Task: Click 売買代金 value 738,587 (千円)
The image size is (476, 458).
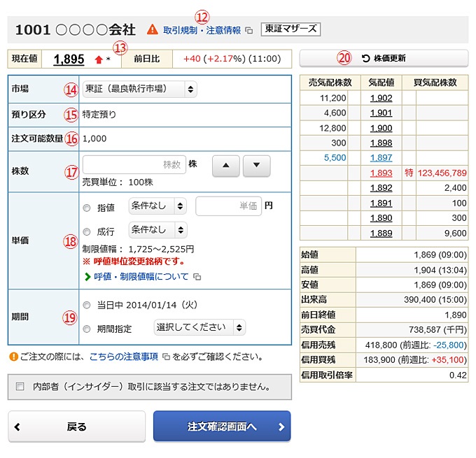Action: (x=437, y=330)
